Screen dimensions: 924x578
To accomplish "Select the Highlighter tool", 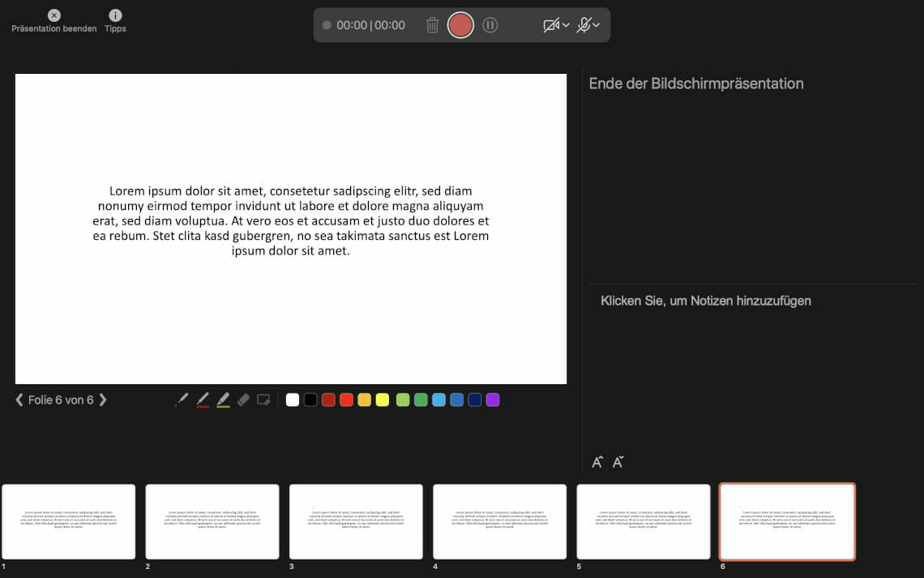I will 224,399.
